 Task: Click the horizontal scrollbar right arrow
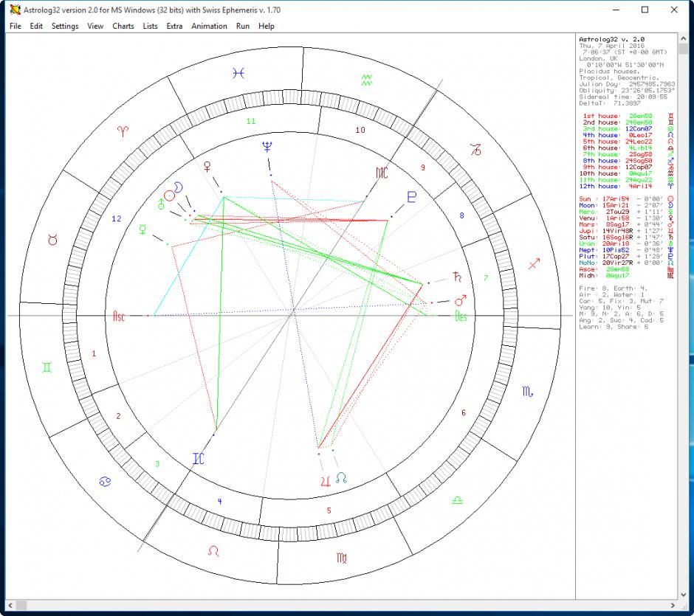click(673, 605)
